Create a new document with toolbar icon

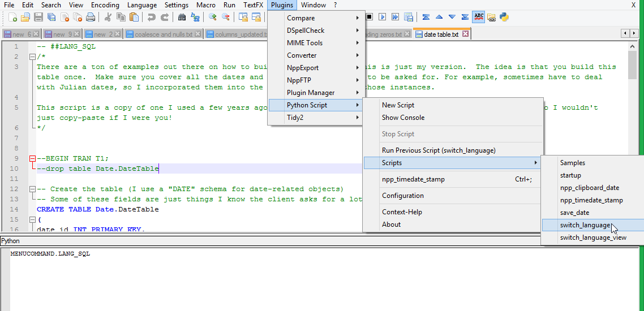pyautogui.click(x=12, y=17)
